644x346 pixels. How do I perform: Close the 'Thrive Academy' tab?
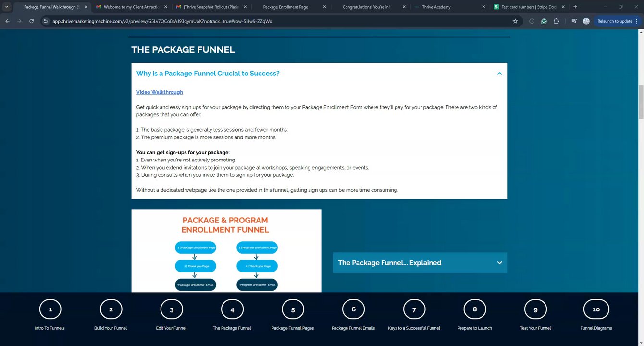coord(484,7)
